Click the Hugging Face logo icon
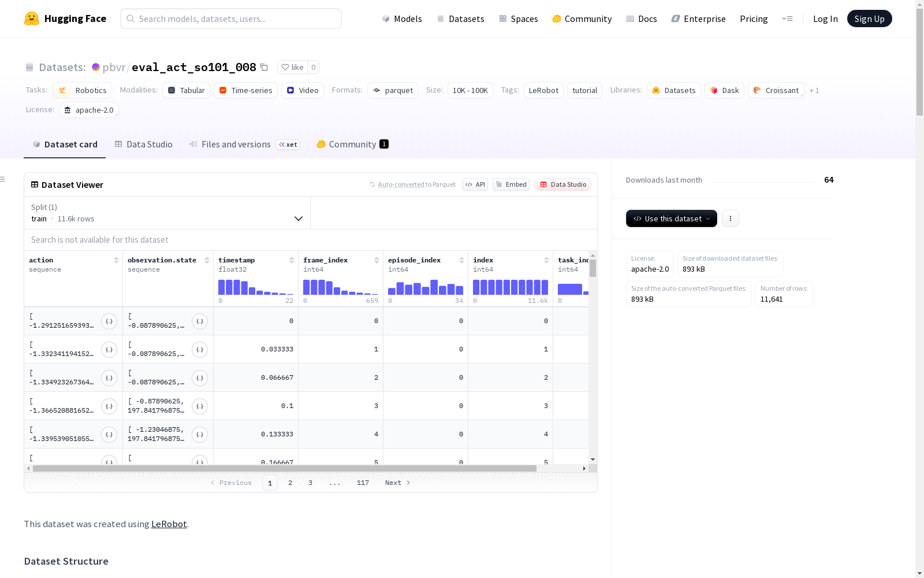 pos(32,18)
